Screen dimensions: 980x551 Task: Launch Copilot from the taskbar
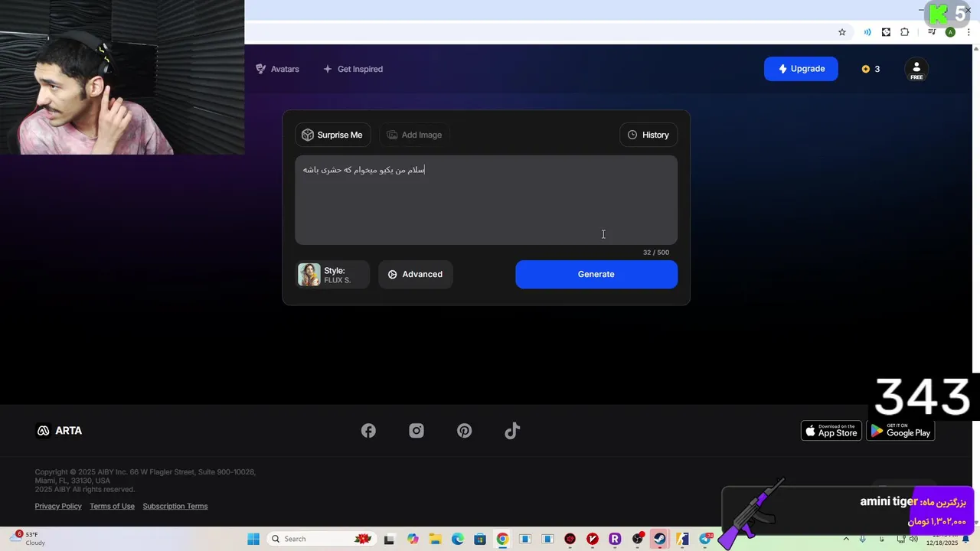[x=413, y=539]
